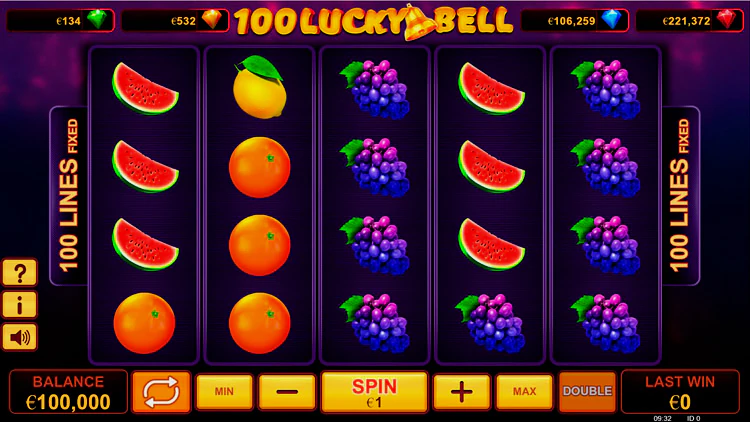The height and width of the screenshot is (422, 750).
Task: Increase bet with the plus button
Action: click(462, 392)
